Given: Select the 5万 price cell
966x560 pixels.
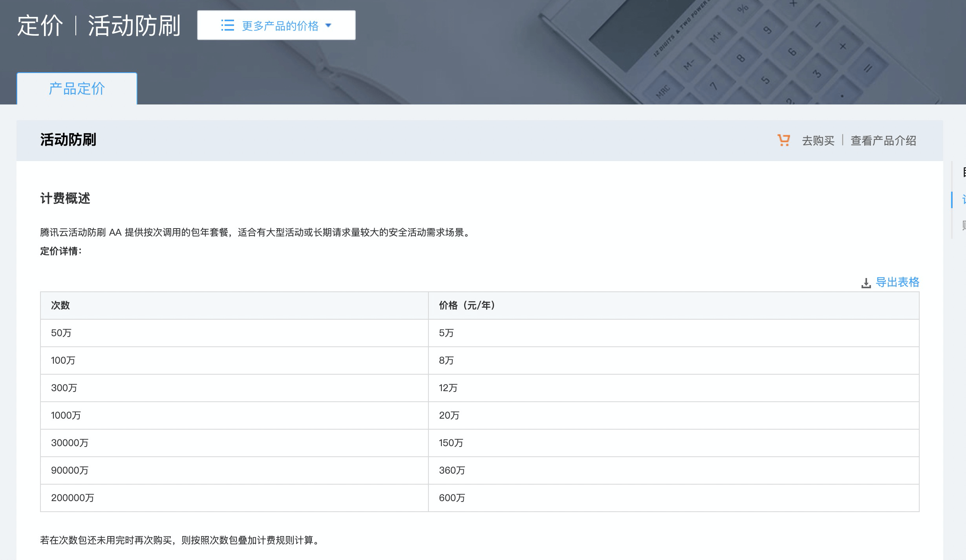Looking at the screenshot, I should (673, 333).
